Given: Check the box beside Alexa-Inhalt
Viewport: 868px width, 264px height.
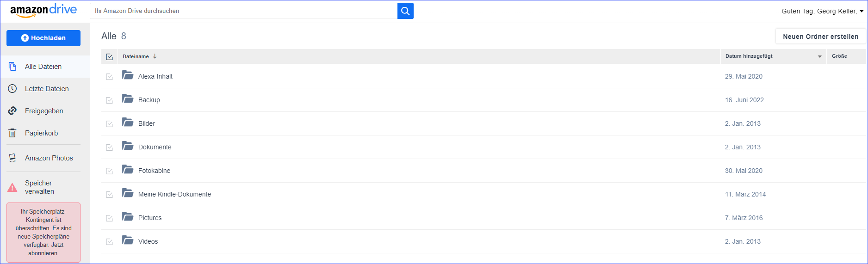Looking at the screenshot, I should [x=110, y=77].
